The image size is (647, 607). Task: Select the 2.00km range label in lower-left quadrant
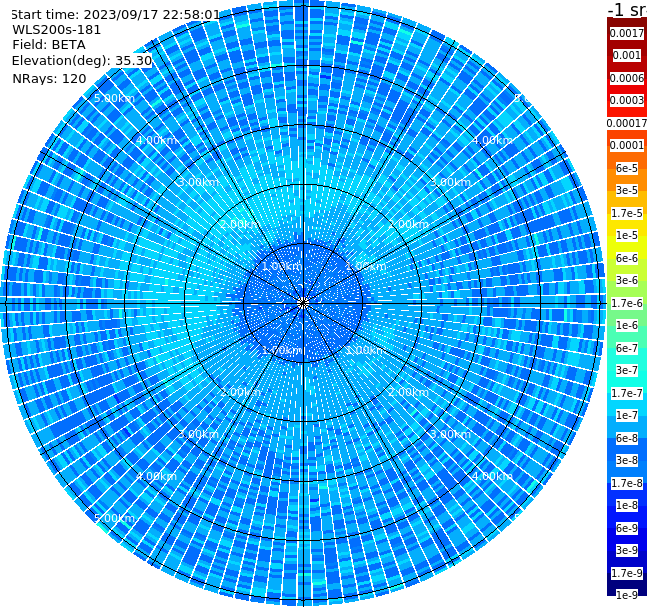(x=241, y=392)
